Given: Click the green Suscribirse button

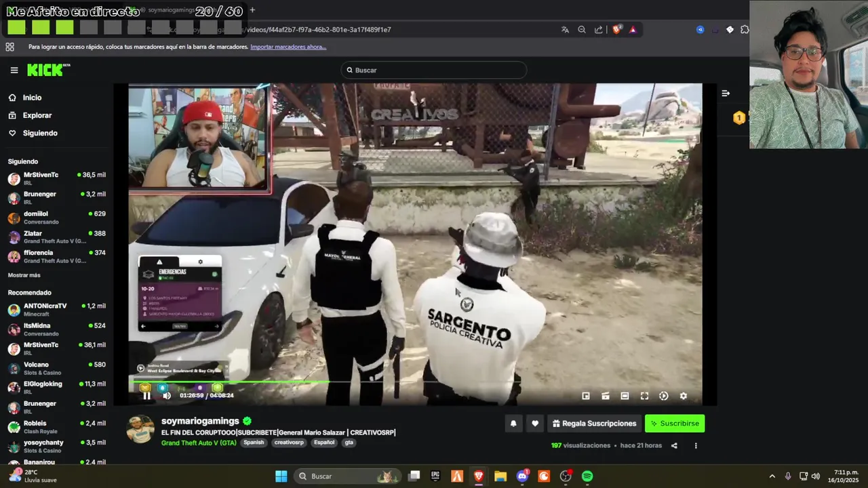Looking at the screenshot, I should (675, 424).
